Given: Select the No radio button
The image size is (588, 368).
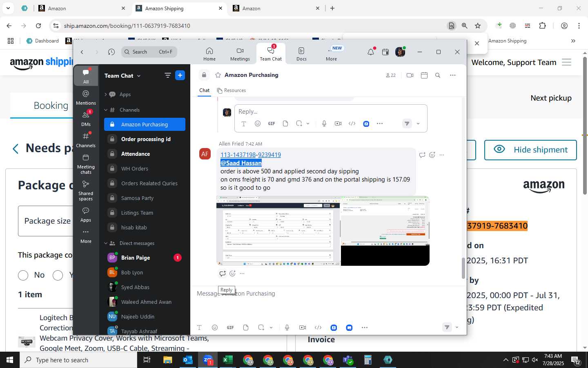Looking at the screenshot, I should pyautogui.click(x=23, y=275).
